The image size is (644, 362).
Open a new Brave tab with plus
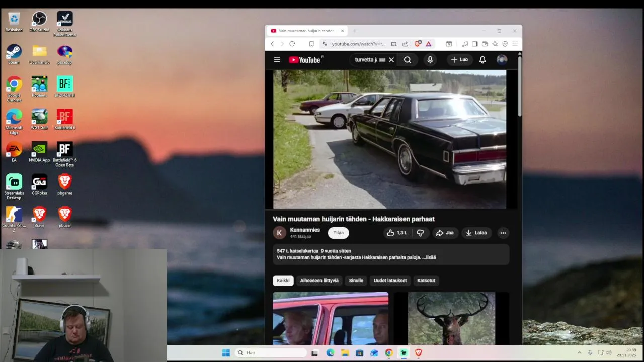point(354,31)
